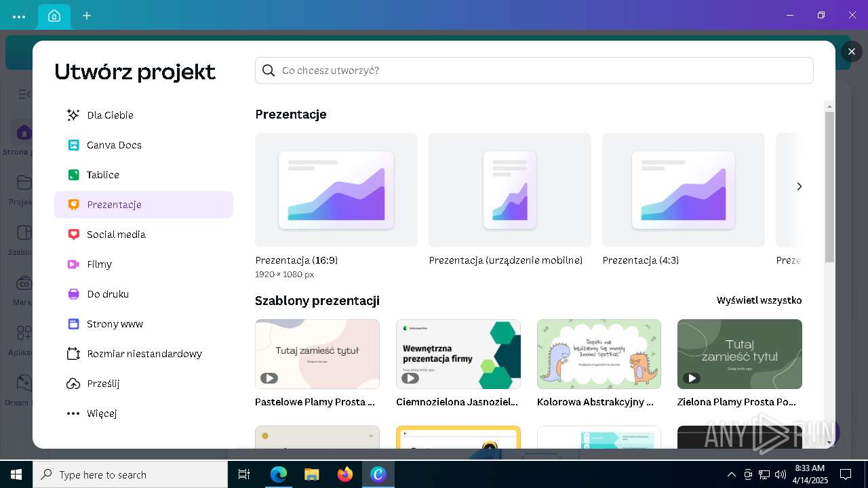This screenshot has width=868, height=488.
Task: Click the Strony www browser icon
Action: click(x=73, y=324)
